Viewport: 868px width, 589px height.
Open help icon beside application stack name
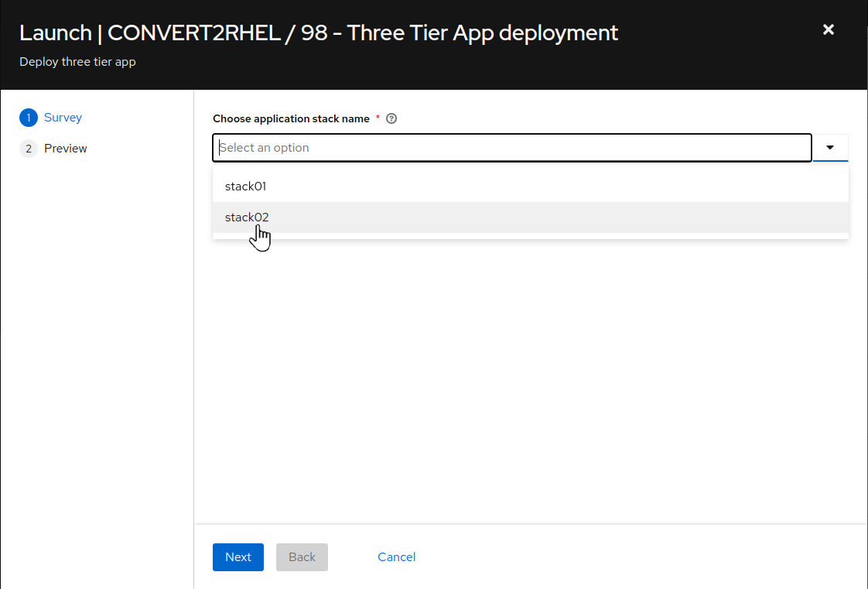pos(391,118)
